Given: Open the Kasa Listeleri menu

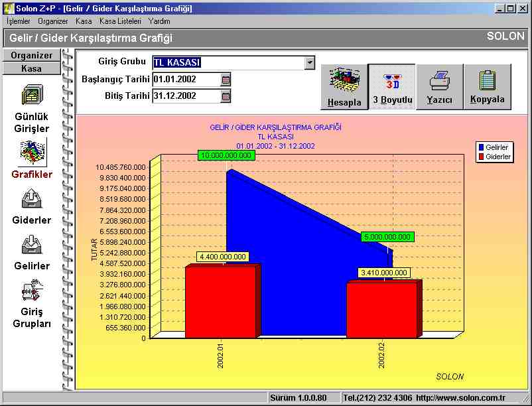Looking at the screenshot, I should [120, 21].
